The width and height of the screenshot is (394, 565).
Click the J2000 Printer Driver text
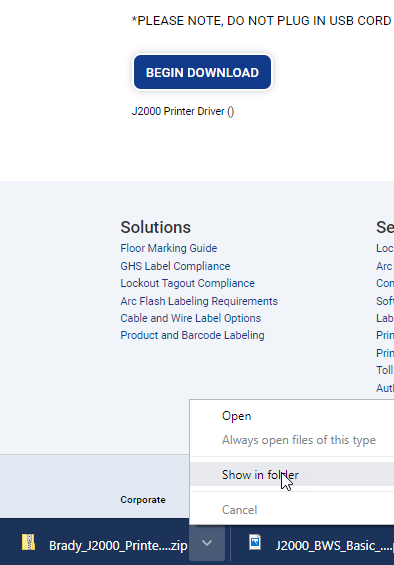(x=183, y=111)
